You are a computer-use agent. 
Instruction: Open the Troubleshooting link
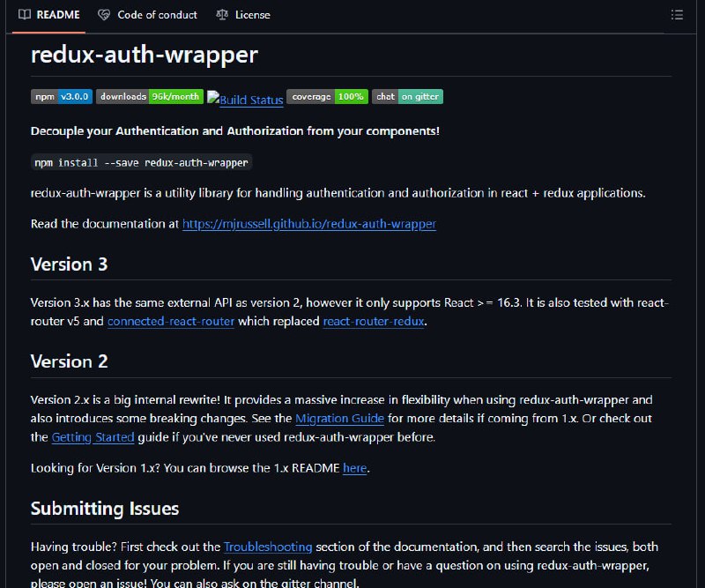click(x=268, y=547)
